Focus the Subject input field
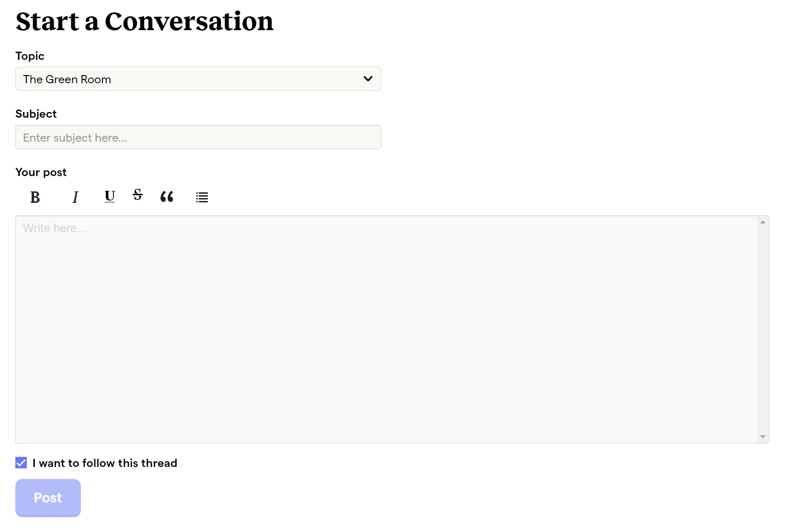Viewport: 797px width, 532px height. pyautogui.click(x=198, y=137)
